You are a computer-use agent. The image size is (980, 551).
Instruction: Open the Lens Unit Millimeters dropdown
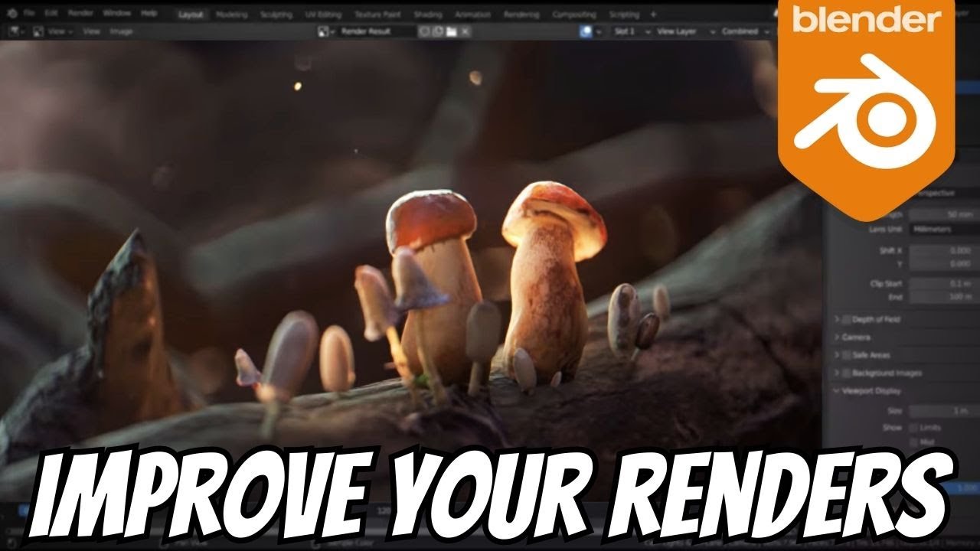tap(943, 230)
